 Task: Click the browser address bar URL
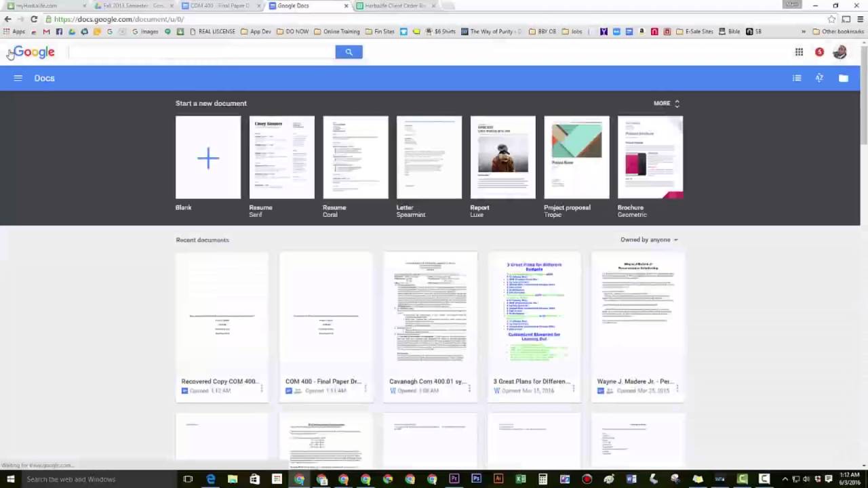[119, 19]
